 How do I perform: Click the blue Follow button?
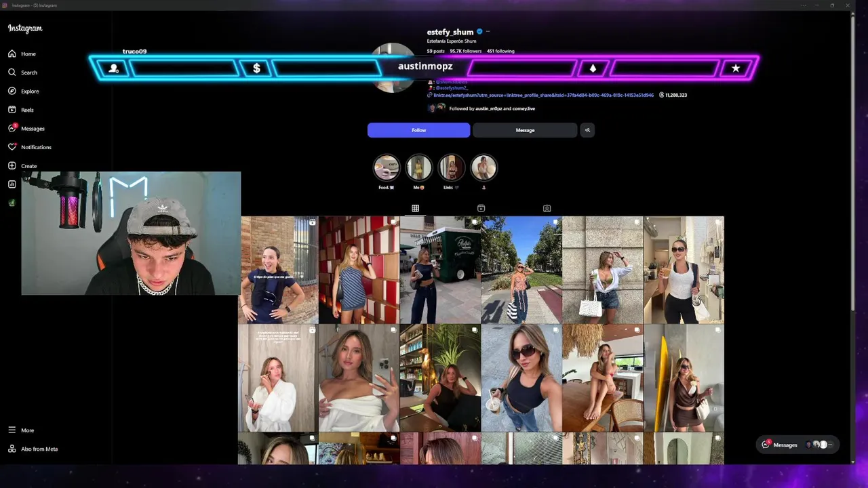click(x=418, y=130)
